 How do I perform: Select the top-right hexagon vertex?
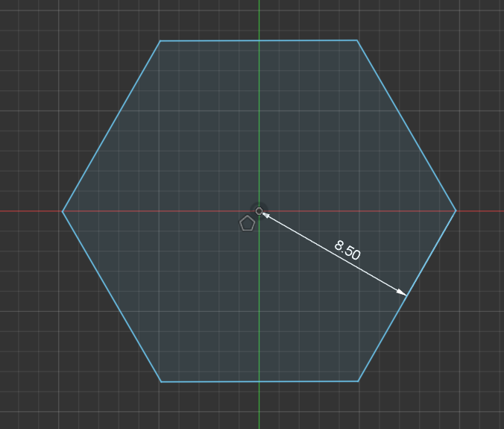pos(357,40)
